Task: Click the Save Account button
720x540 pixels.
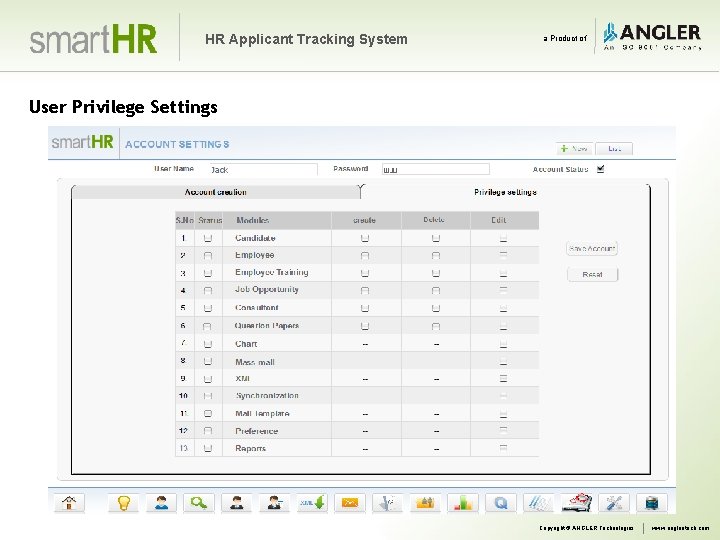Action: click(592, 248)
